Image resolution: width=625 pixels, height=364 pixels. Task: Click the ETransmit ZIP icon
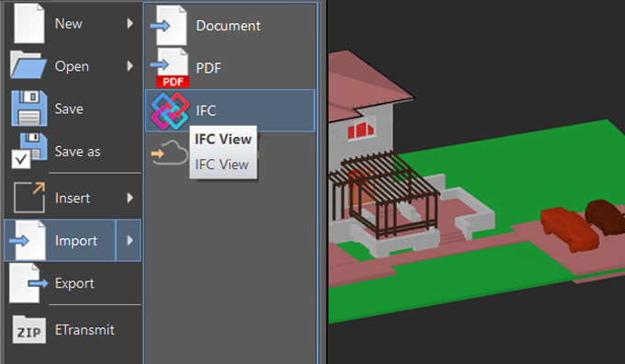tap(28, 329)
